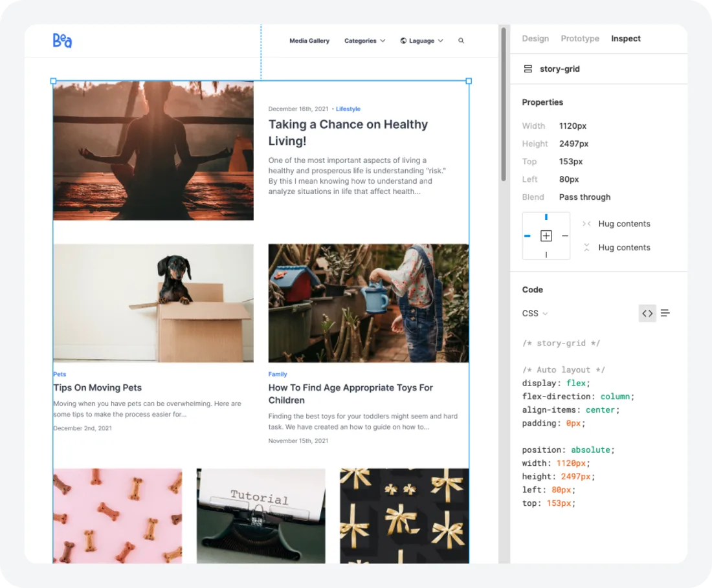This screenshot has width=712, height=588.
Task: Click the horizontal hug contents arrows icon
Action: (586, 224)
